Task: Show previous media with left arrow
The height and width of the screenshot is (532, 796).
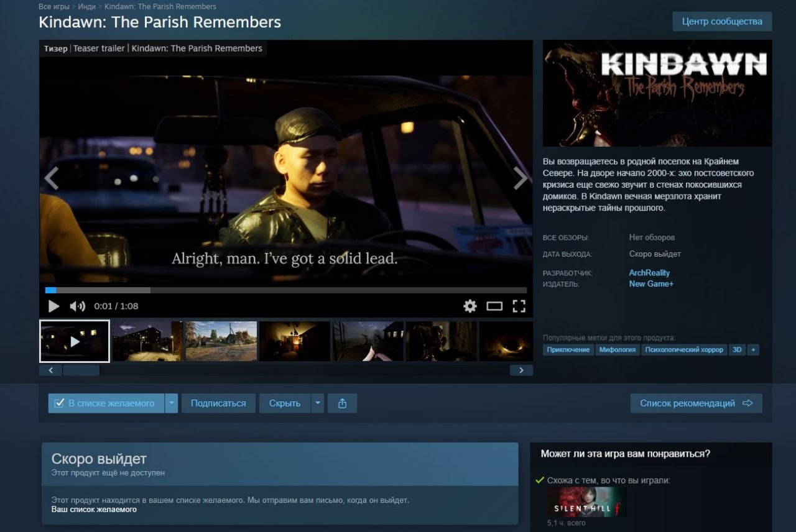Action: [51, 178]
